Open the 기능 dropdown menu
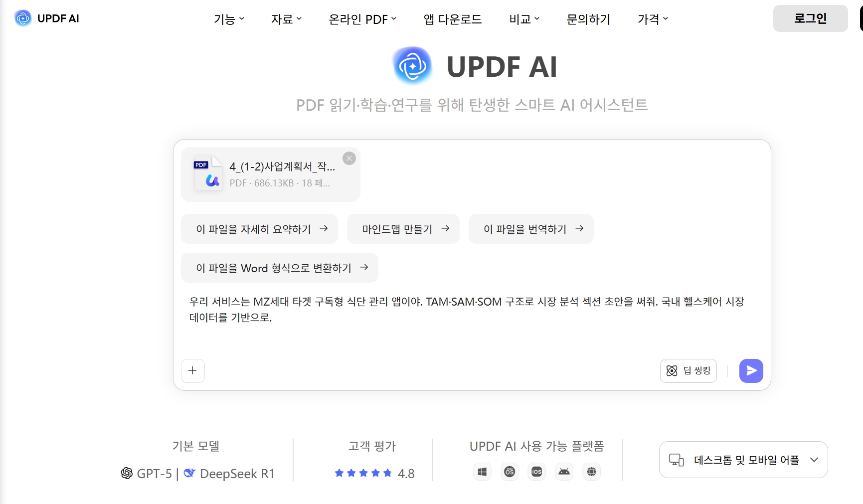 [229, 19]
